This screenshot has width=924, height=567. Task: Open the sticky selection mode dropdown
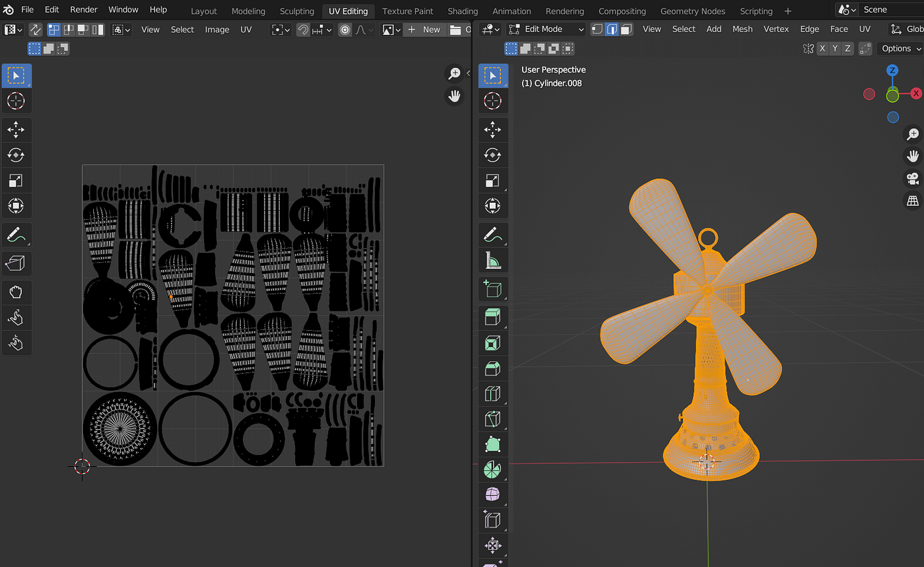pos(121,30)
